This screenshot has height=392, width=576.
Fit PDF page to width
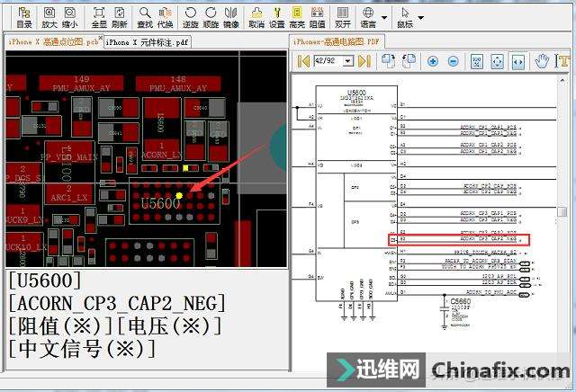[518, 61]
